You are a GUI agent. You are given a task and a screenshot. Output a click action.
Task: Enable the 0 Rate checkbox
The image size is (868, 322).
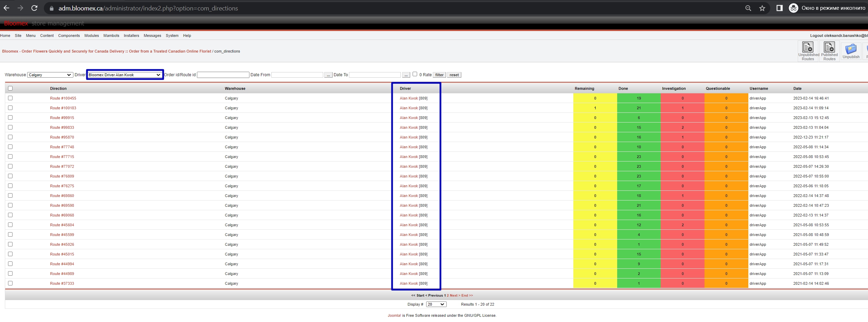coord(415,74)
